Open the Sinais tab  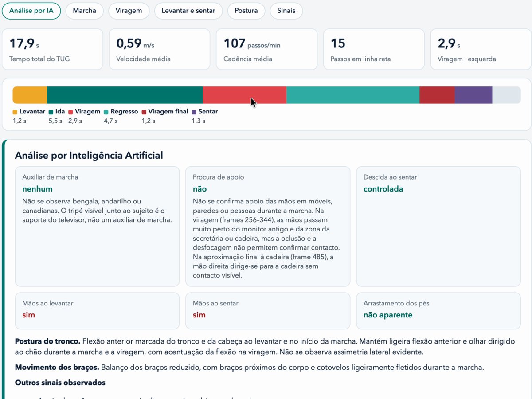click(x=286, y=11)
